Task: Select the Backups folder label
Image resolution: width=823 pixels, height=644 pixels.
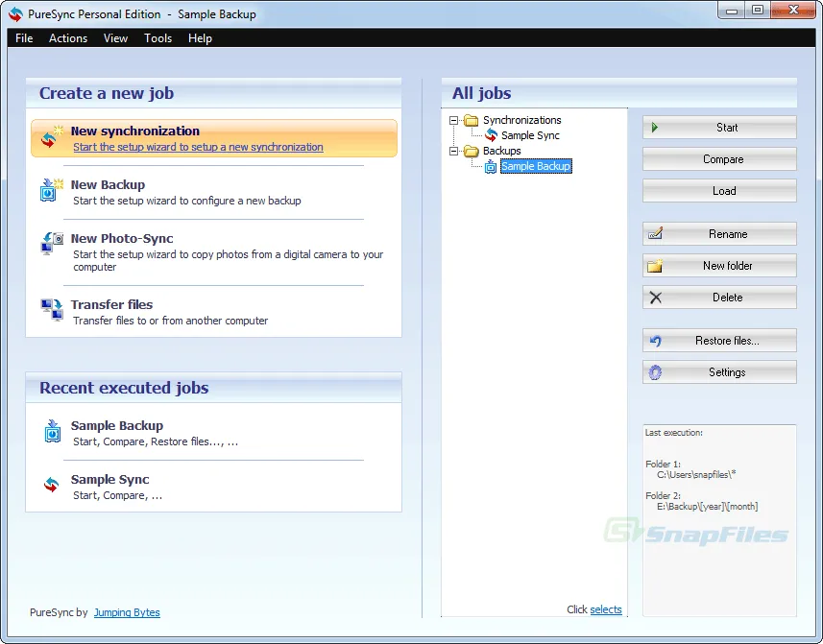Action: click(502, 151)
